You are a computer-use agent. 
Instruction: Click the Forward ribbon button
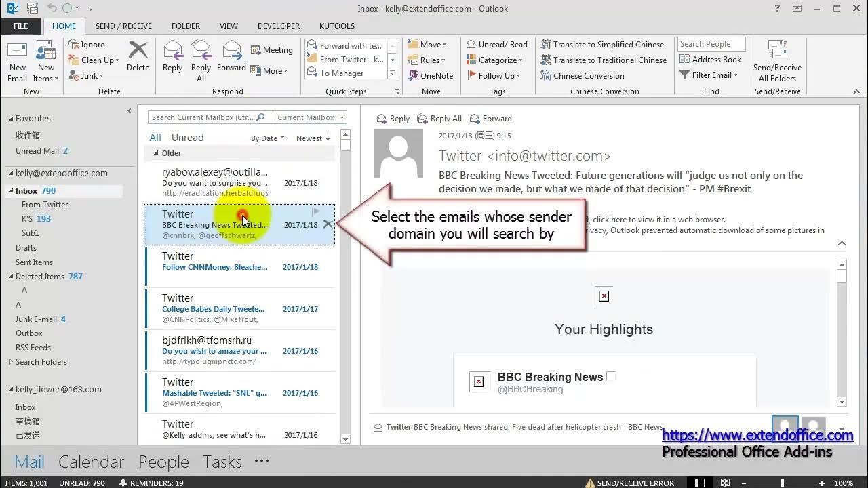(231, 56)
